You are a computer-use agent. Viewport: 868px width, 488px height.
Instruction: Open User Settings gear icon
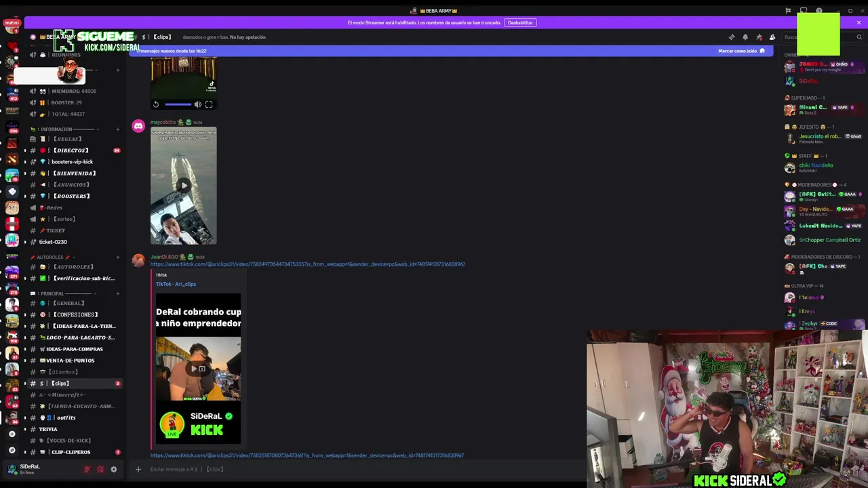pos(114,469)
